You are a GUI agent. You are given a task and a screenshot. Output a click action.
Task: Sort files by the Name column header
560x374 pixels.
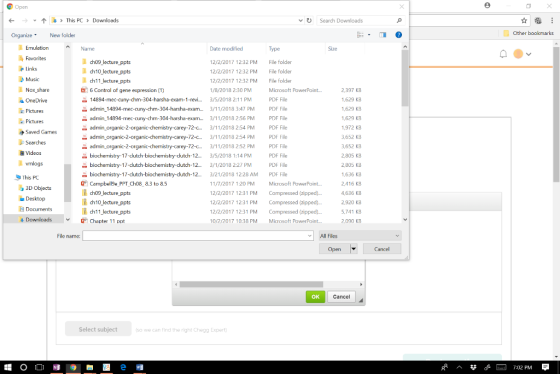(88, 49)
